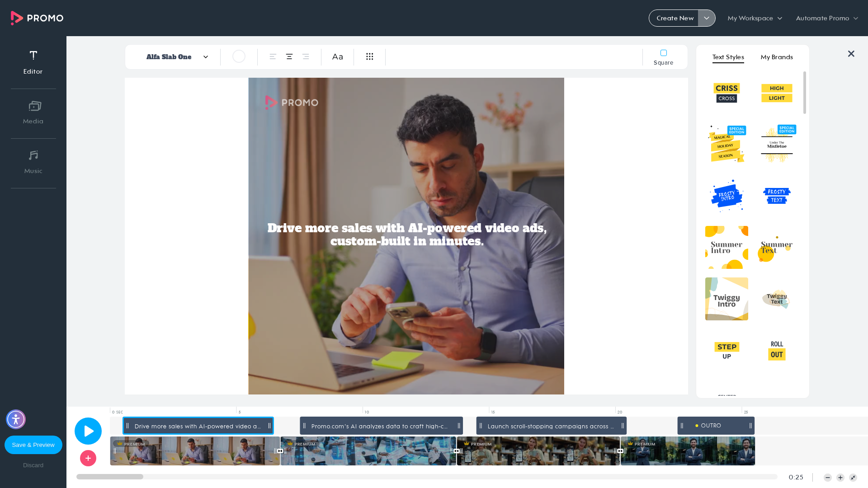Apply the Twiggy Text style
The image size is (868, 488).
click(x=777, y=299)
